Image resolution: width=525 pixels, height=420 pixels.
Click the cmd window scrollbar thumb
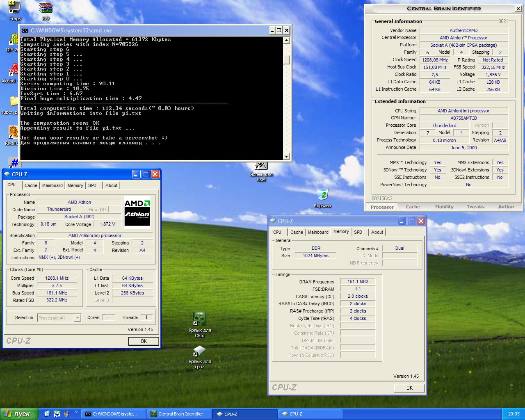[286, 60]
